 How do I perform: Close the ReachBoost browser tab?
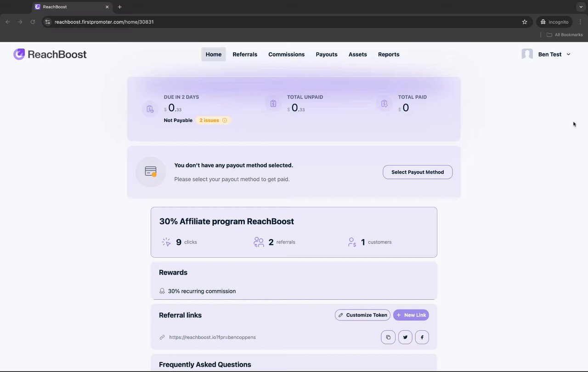pyautogui.click(x=107, y=7)
